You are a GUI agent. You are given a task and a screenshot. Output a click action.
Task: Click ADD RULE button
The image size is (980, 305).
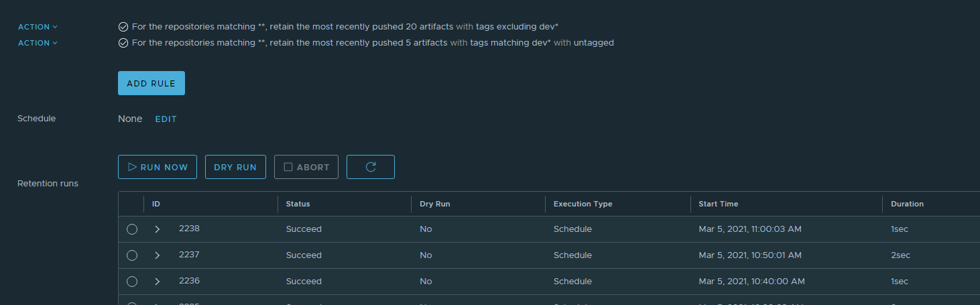151,83
